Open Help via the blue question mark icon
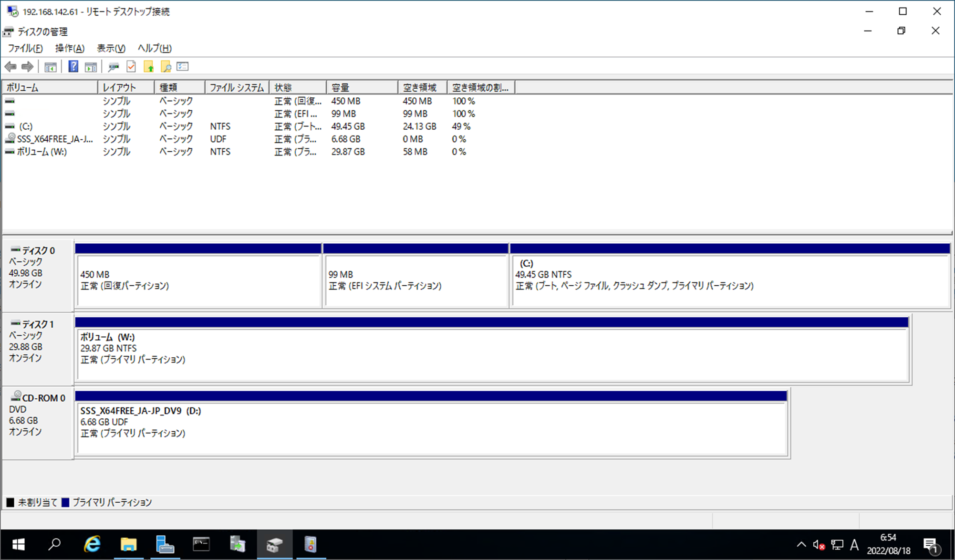Viewport: 955px width, 560px height. click(x=73, y=66)
